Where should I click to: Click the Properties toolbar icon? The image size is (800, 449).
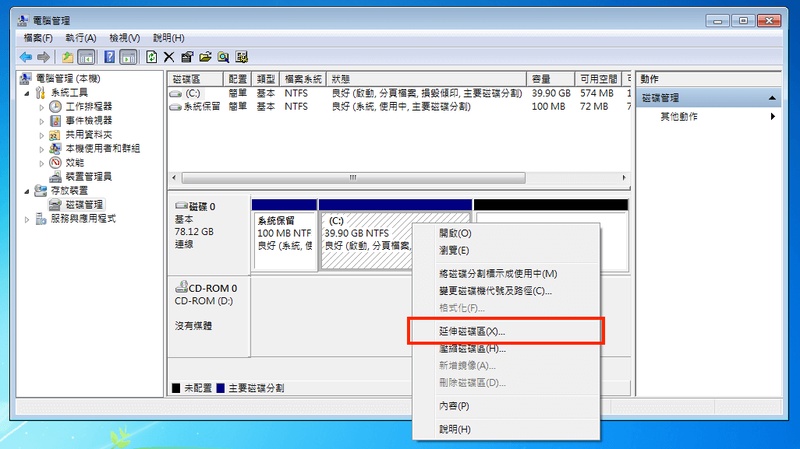[187, 57]
